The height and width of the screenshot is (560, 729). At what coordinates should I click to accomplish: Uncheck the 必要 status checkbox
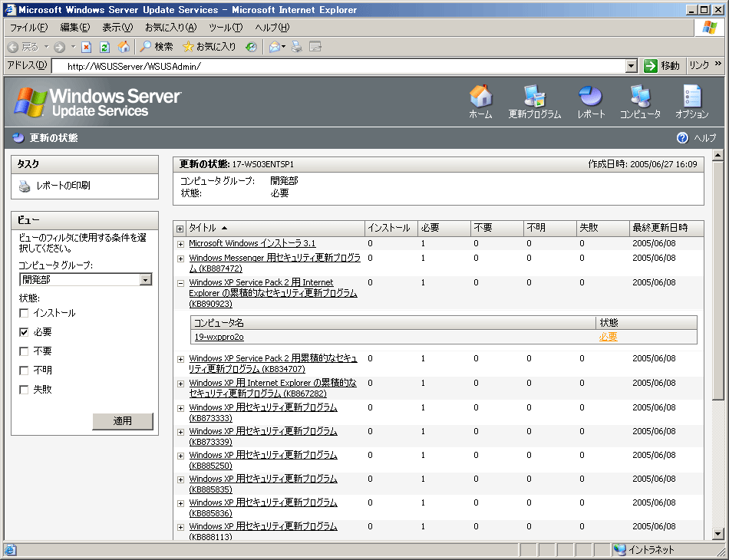pyautogui.click(x=25, y=332)
